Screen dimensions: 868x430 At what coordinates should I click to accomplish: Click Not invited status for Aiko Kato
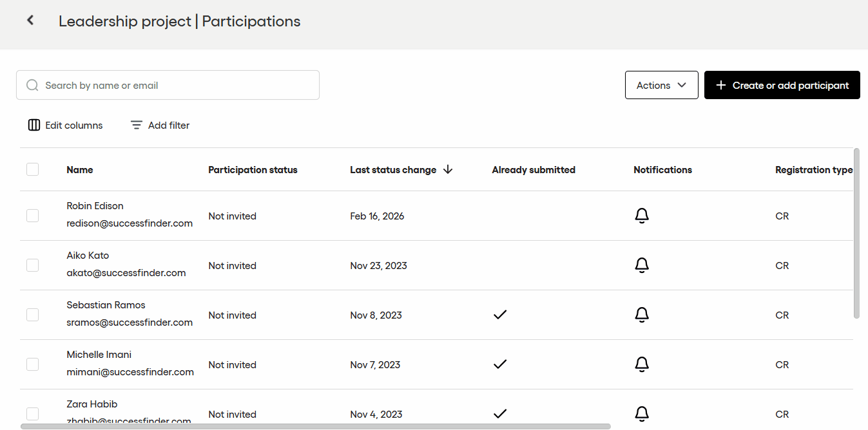(232, 266)
